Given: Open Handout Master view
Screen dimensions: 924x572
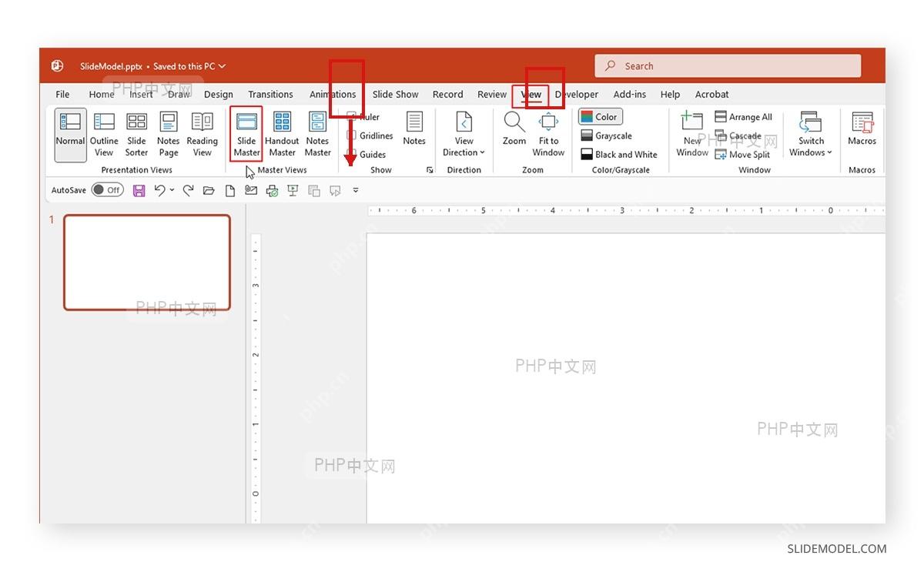Looking at the screenshot, I should coord(282,134).
